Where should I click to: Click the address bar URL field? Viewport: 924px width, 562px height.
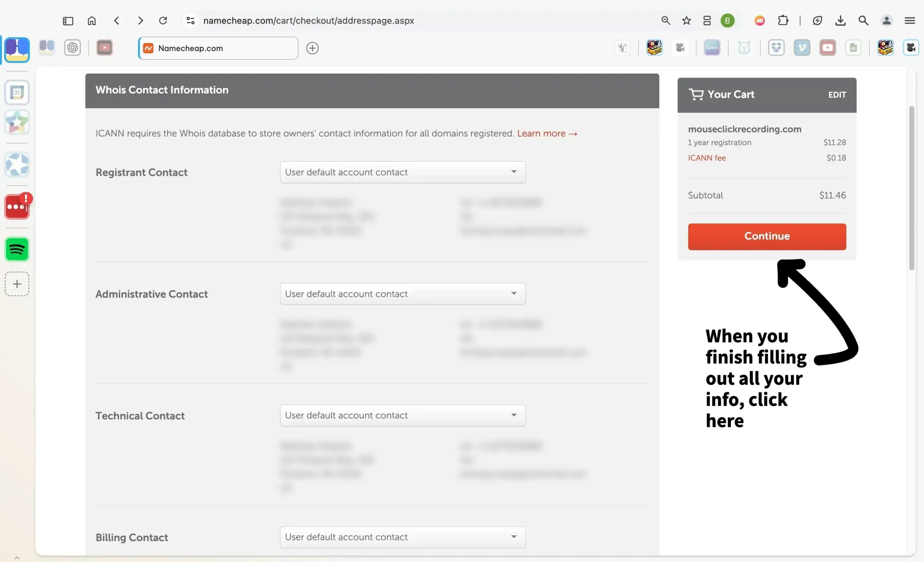pyautogui.click(x=308, y=21)
